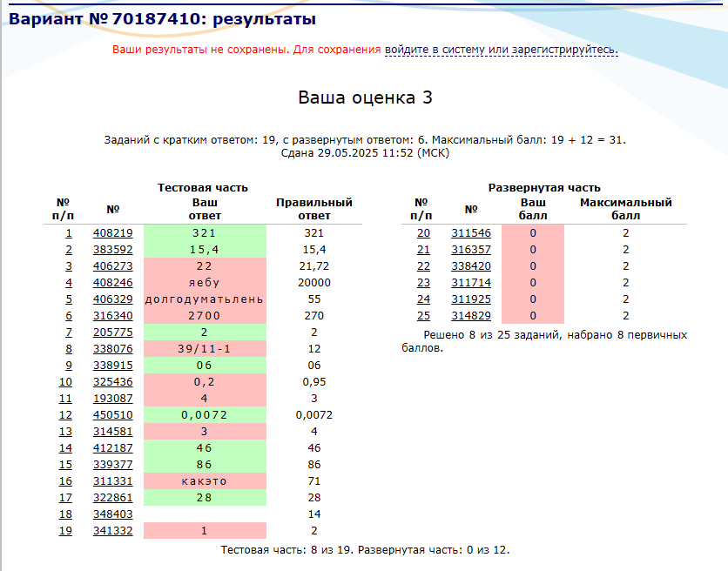Image resolution: width=728 pixels, height=571 pixels.
Task: Click ordinal link 5 beside task 406329
Action: tap(69, 299)
